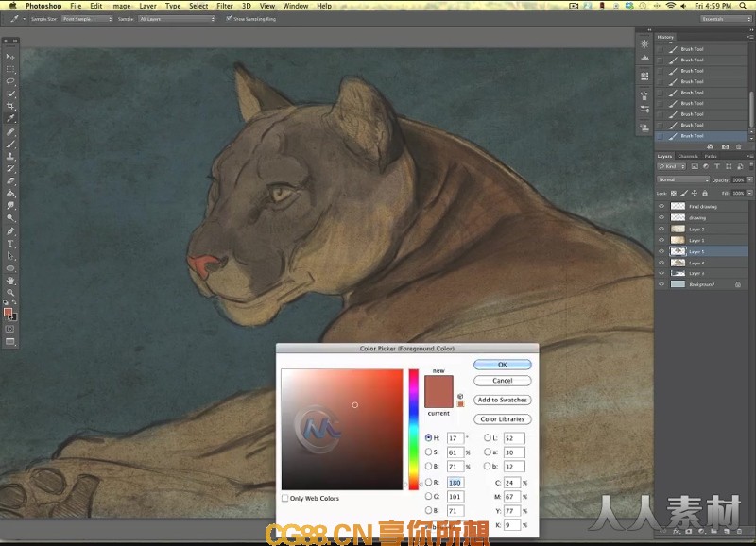This screenshot has width=756, height=546.
Task: Open the Essentials workspace dropdown
Action: coord(726,19)
